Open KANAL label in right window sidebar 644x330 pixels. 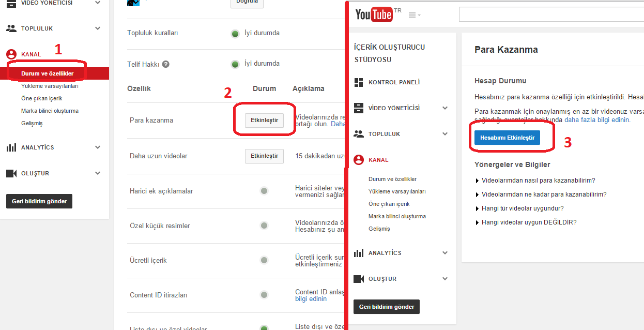coord(378,160)
